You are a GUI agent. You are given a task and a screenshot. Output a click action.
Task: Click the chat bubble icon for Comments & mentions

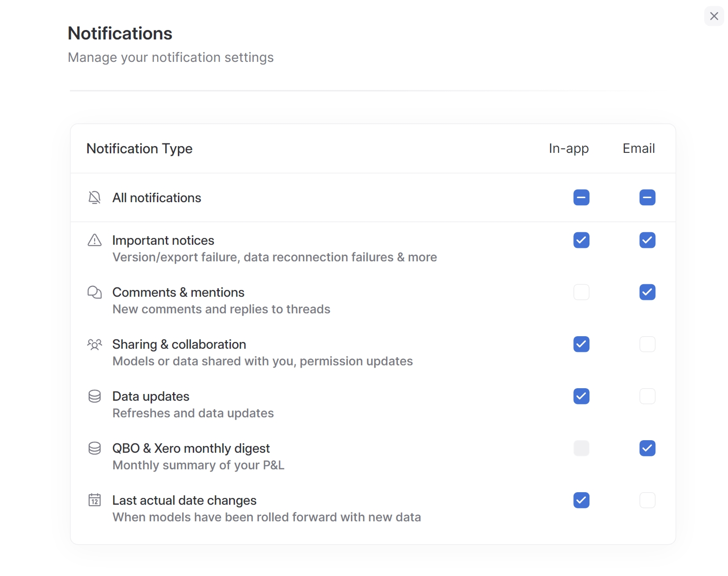94,292
